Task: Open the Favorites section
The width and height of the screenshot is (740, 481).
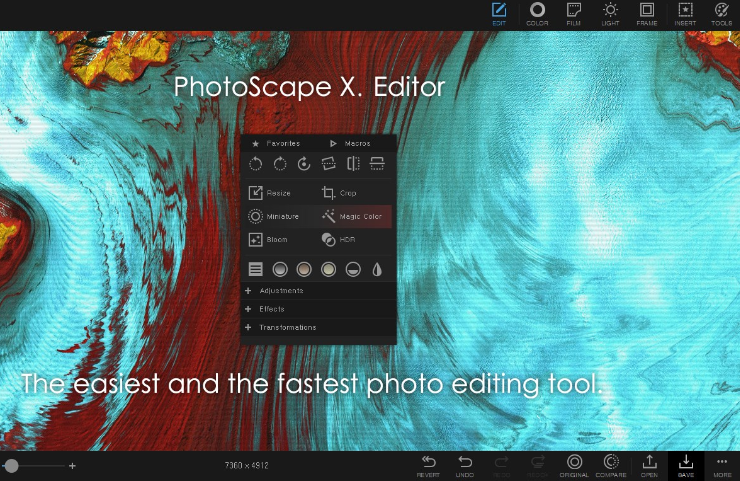Action: (276, 143)
